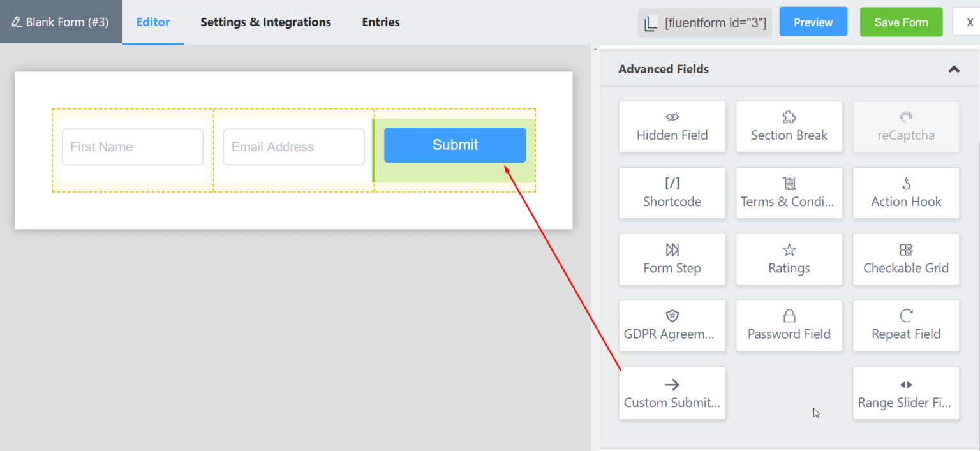Insert a Repeat Field

906,325
